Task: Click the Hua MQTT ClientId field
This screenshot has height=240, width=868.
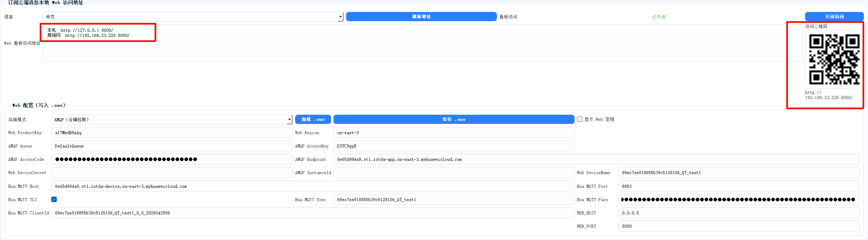Action: click(x=313, y=213)
